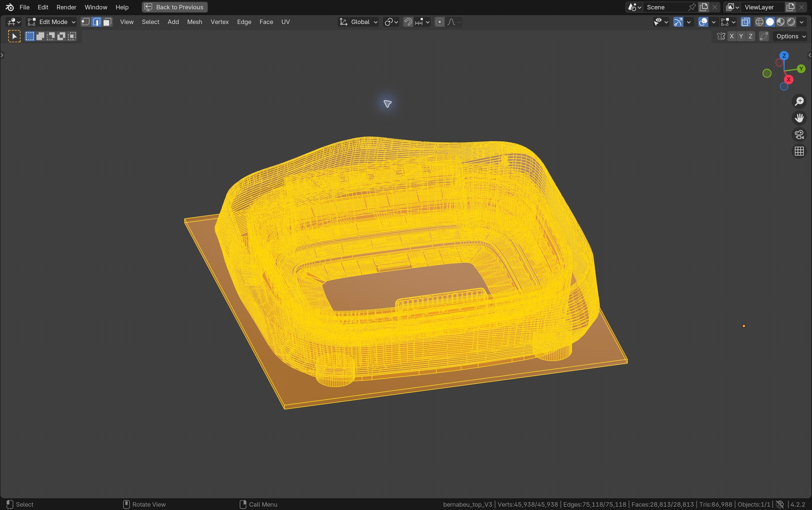The width and height of the screenshot is (812, 510).
Task: Open the Mesh menu
Action: pyautogui.click(x=194, y=22)
